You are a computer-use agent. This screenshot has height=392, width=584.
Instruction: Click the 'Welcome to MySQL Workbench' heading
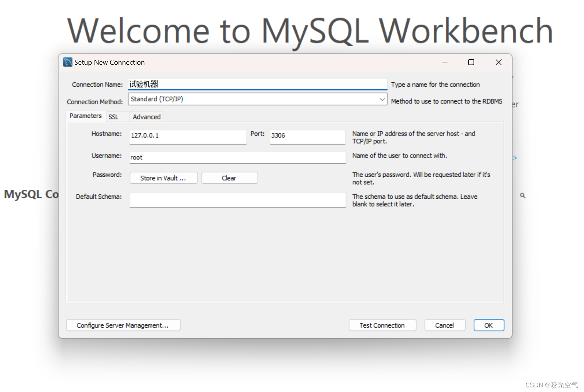310,31
